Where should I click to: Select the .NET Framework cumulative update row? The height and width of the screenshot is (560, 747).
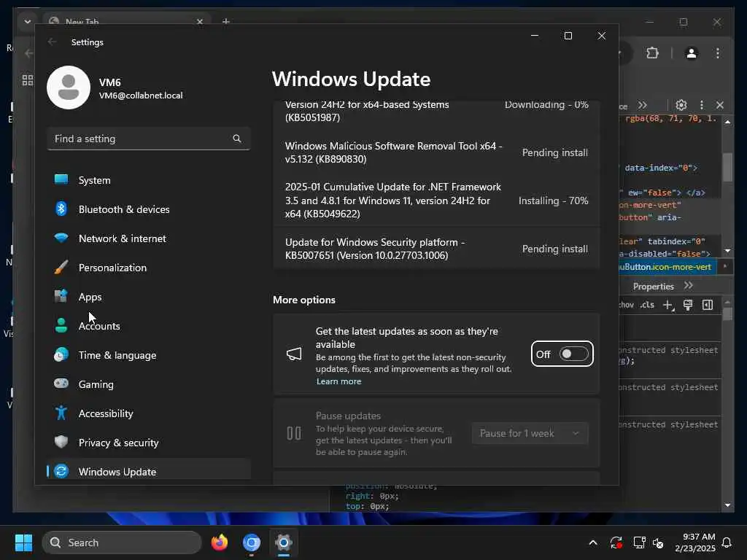point(436,201)
